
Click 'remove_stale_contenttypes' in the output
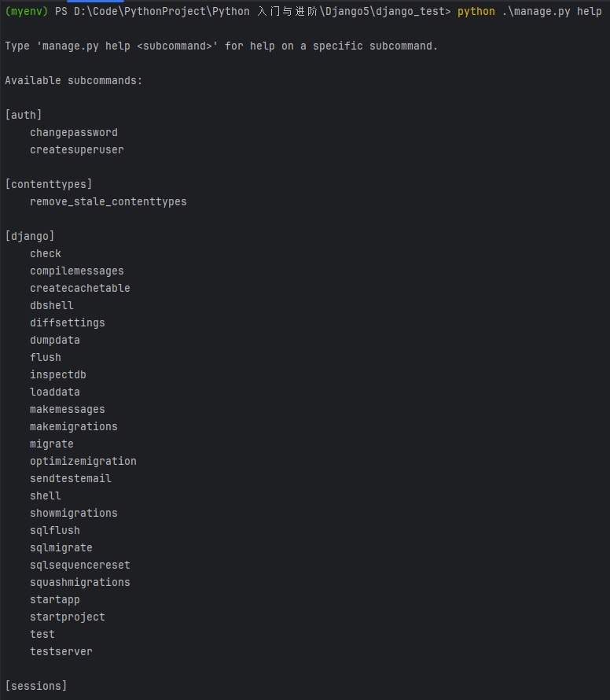point(108,202)
